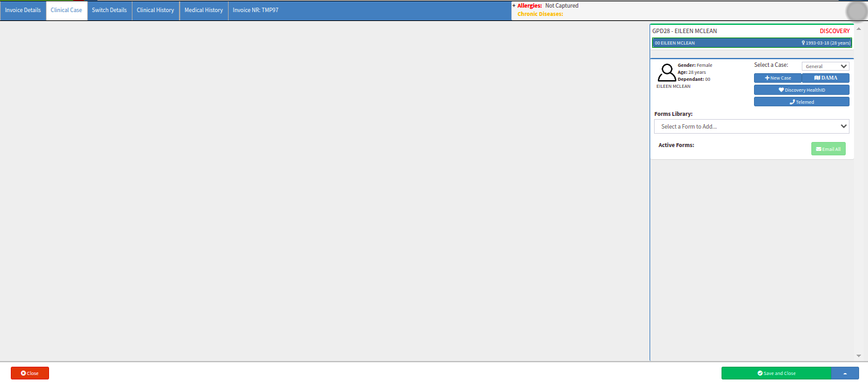Click the scrollbar down arrow
The image size is (868, 382).
coord(858,356)
